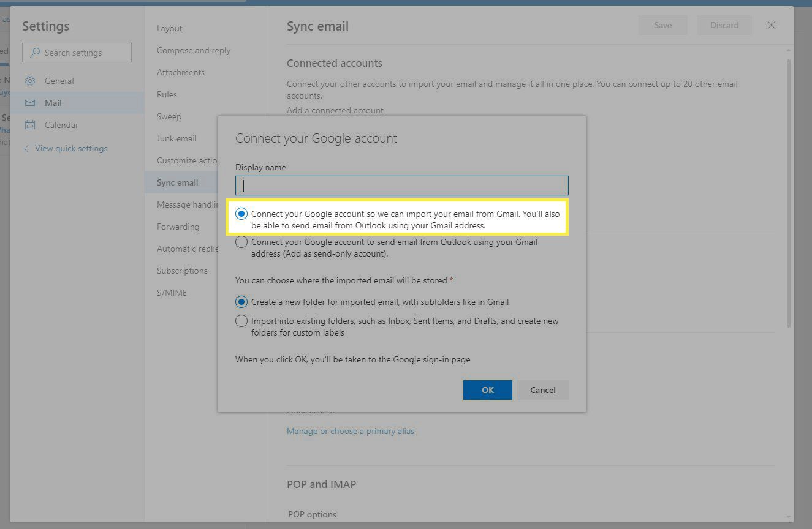The height and width of the screenshot is (529, 812).
Task: Select import email from Gmail radio option
Action: coord(241,214)
